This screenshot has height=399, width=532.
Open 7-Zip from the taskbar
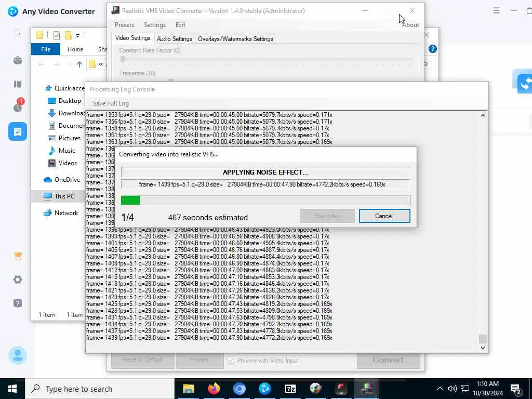[290, 389]
